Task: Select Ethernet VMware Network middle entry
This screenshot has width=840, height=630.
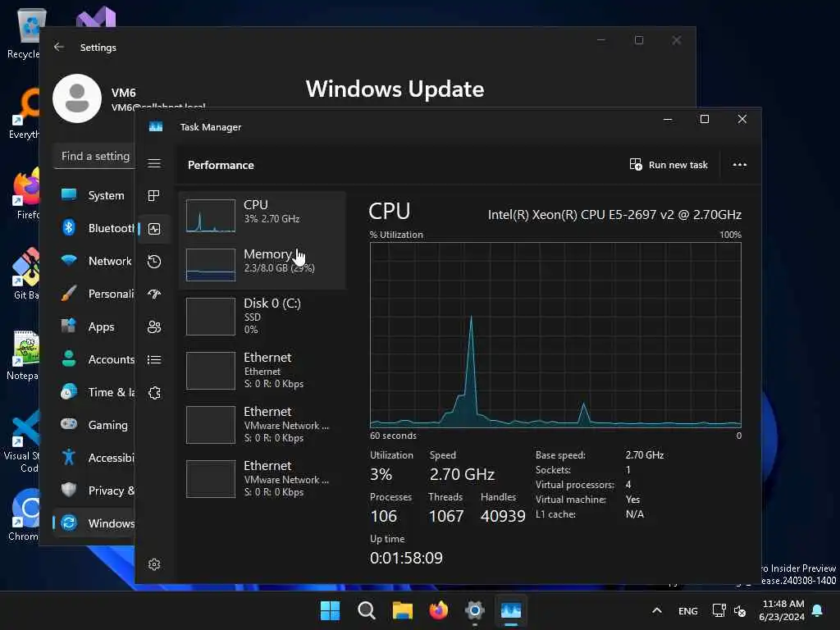Action: tap(262, 424)
